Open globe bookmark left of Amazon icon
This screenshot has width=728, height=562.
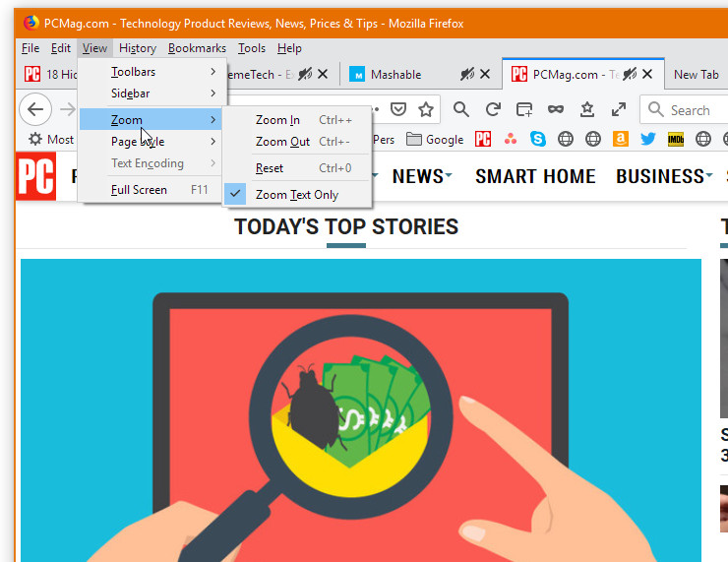coord(593,139)
